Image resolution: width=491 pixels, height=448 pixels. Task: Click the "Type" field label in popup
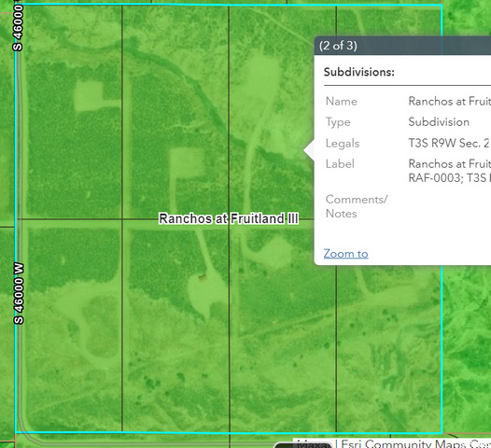click(x=338, y=122)
